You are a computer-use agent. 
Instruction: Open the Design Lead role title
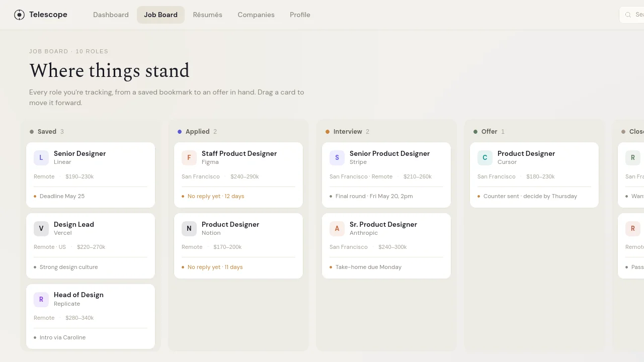[74, 224]
